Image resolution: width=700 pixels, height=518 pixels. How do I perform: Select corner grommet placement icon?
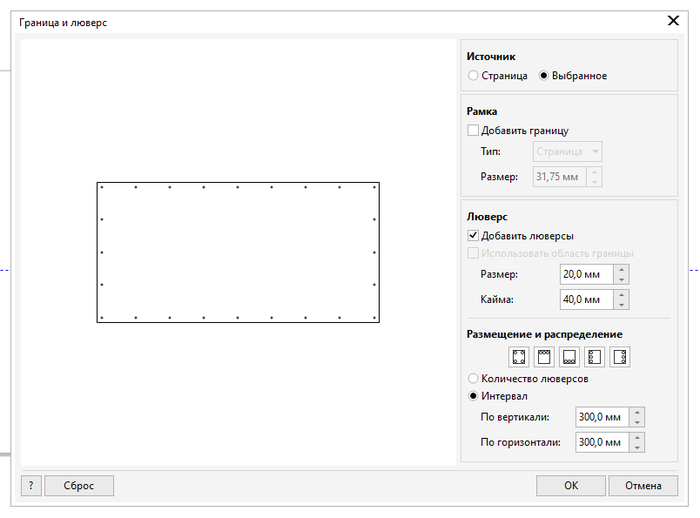click(x=519, y=356)
